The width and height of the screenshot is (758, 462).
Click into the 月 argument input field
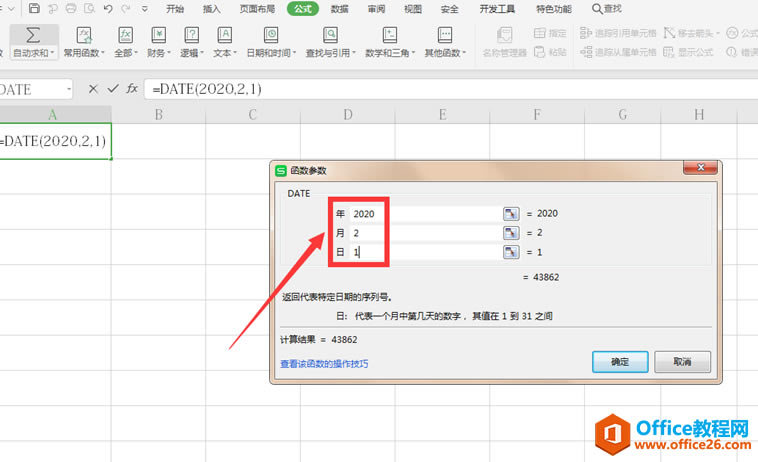pyautogui.click(x=425, y=233)
